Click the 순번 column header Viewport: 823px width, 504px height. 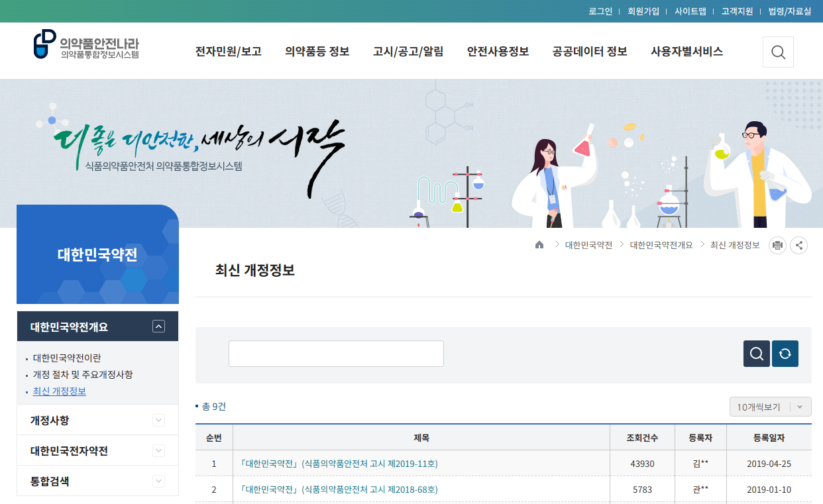tap(214, 438)
